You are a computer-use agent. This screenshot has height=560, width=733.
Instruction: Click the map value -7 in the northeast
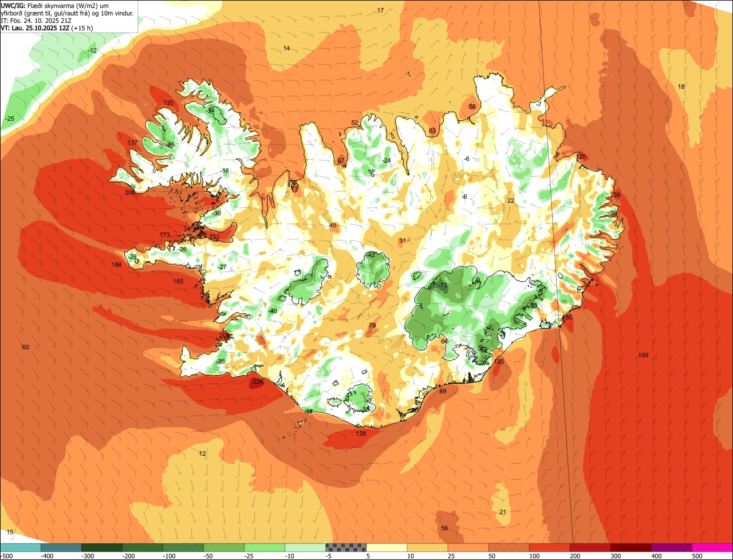click(x=538, y=104)
